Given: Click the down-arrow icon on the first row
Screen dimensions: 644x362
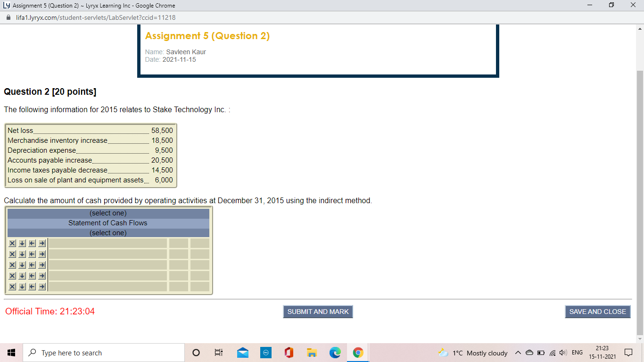Looking at the screenshot, I should point(22,243).
